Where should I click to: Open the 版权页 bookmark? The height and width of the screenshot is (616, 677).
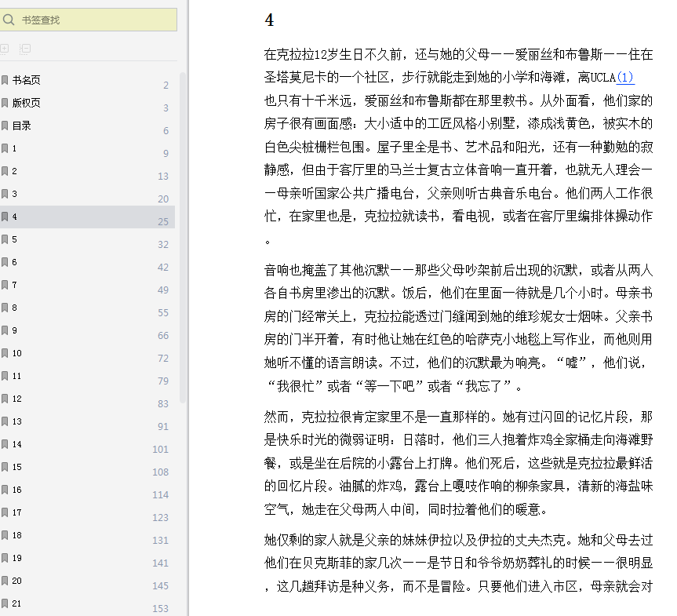pyautogui.click(x=86, y=103)
